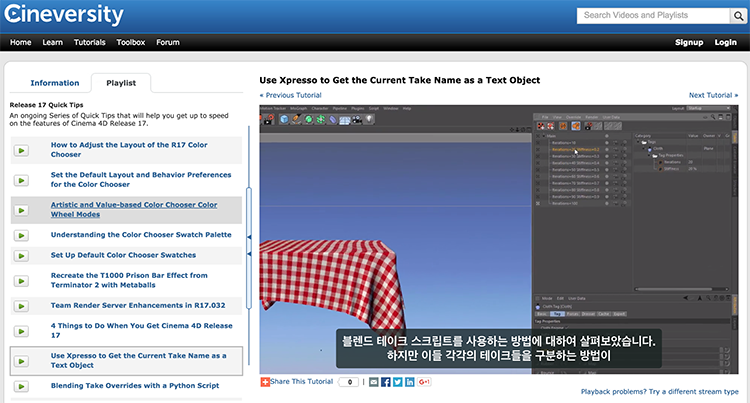Image resolution: width=750 pixels, height=403 pixels.
Task: Open the Learn menu item
Action: 53,43
